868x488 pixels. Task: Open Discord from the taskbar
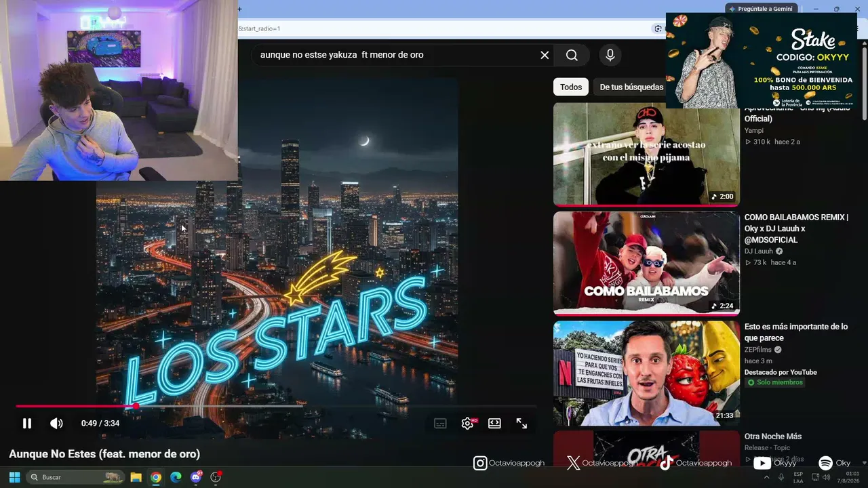(196, 477)
